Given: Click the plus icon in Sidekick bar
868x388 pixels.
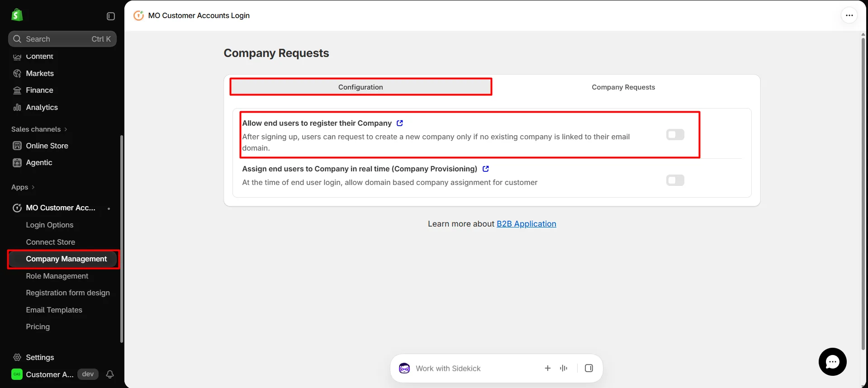Looking at the screenshot, I should [548, 368].
